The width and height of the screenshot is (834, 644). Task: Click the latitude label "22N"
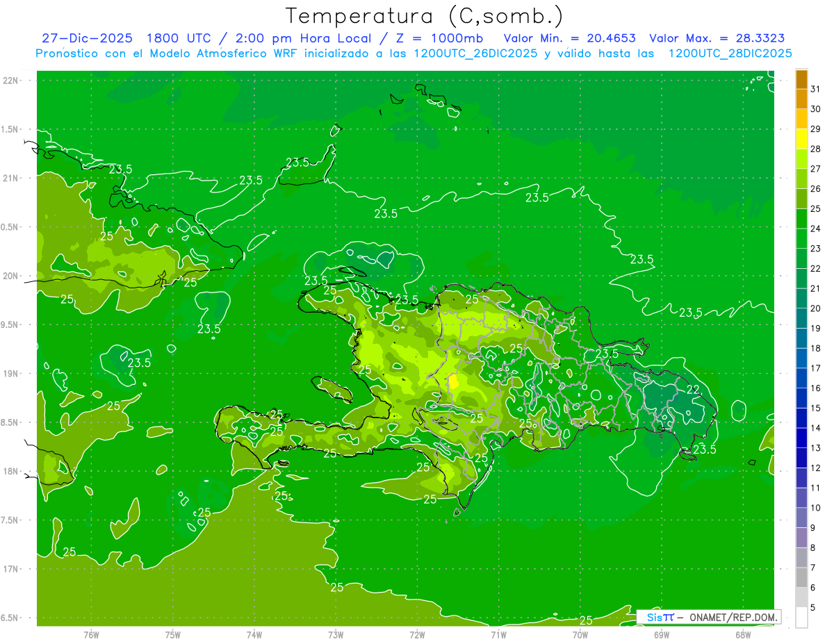(11, 81)
